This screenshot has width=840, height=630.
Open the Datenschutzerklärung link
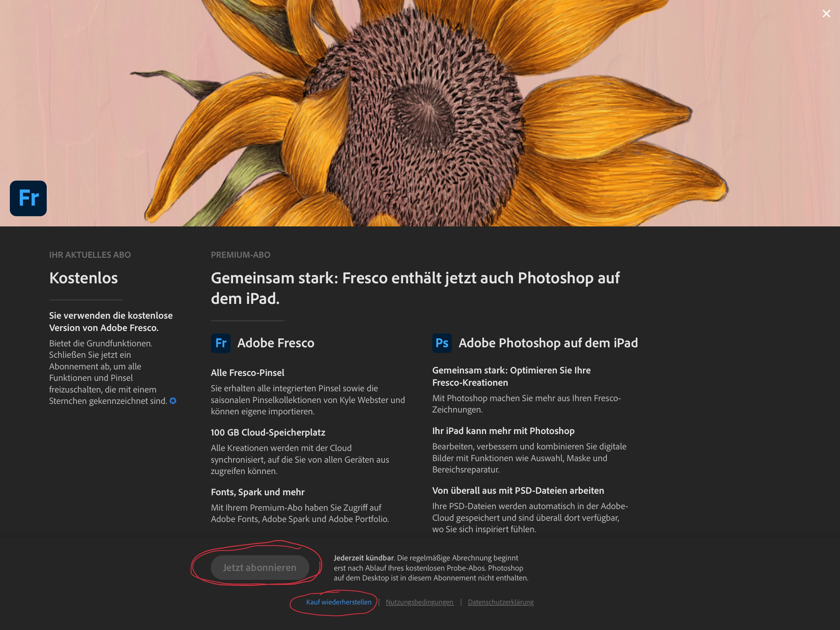(x=501, y=602)
